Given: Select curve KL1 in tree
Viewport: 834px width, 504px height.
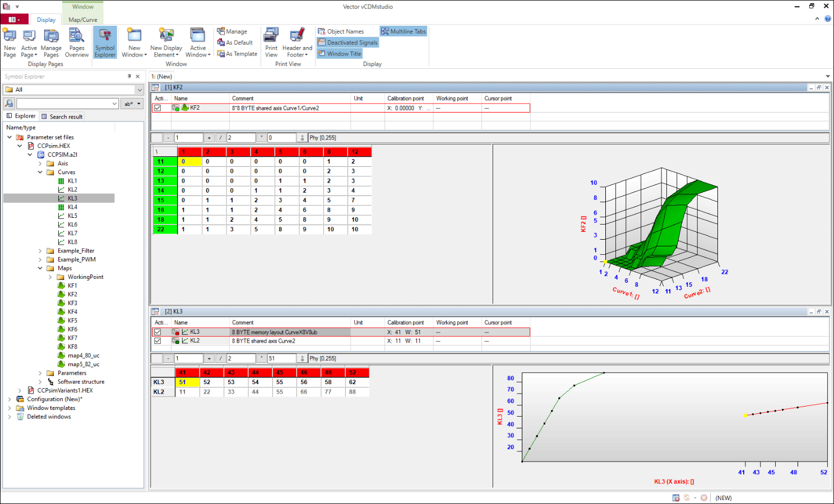Looking at the screenshot, I should [72, 181].
